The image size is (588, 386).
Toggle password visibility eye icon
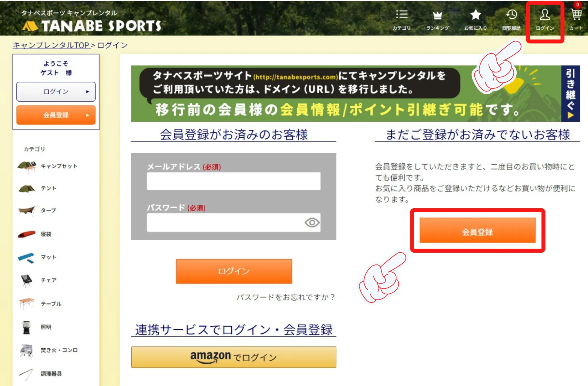312,222
